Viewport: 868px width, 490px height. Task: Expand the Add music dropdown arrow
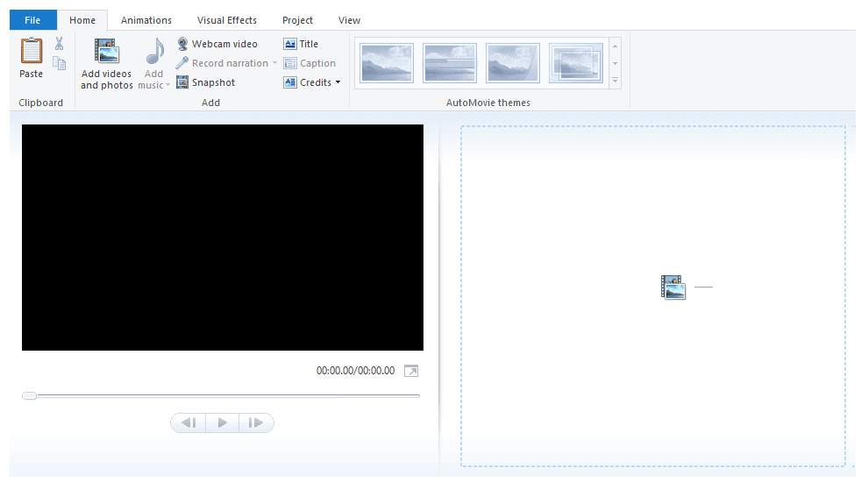(167, 85)
